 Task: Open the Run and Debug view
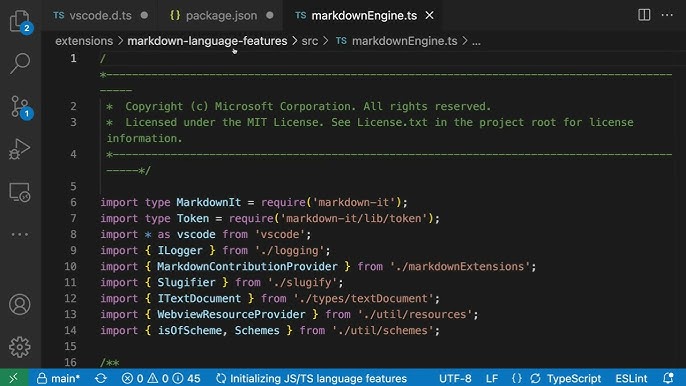(x=20, y=149)
